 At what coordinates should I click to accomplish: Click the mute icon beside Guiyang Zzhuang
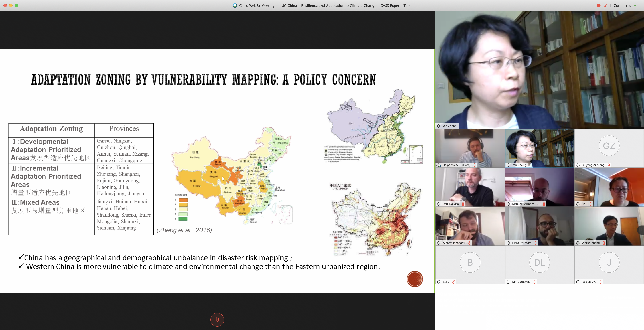(609, 165)
